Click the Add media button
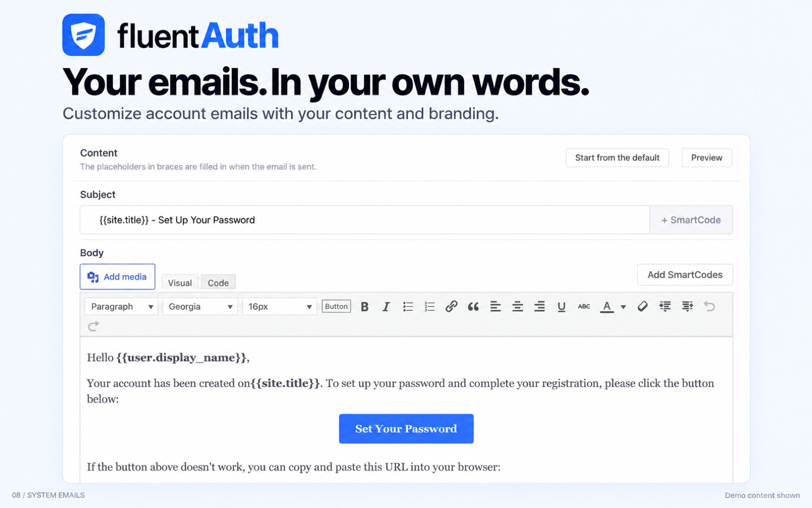 [x=117, y=277]
